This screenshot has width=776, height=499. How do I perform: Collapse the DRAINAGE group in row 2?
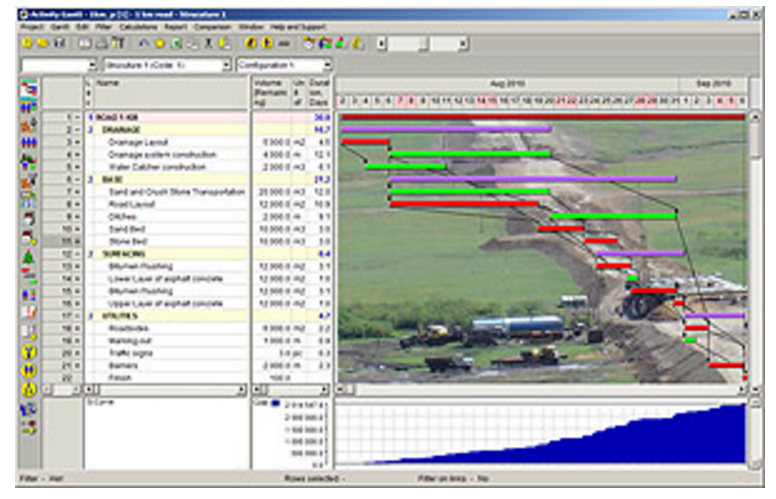[x=78, y=130]
